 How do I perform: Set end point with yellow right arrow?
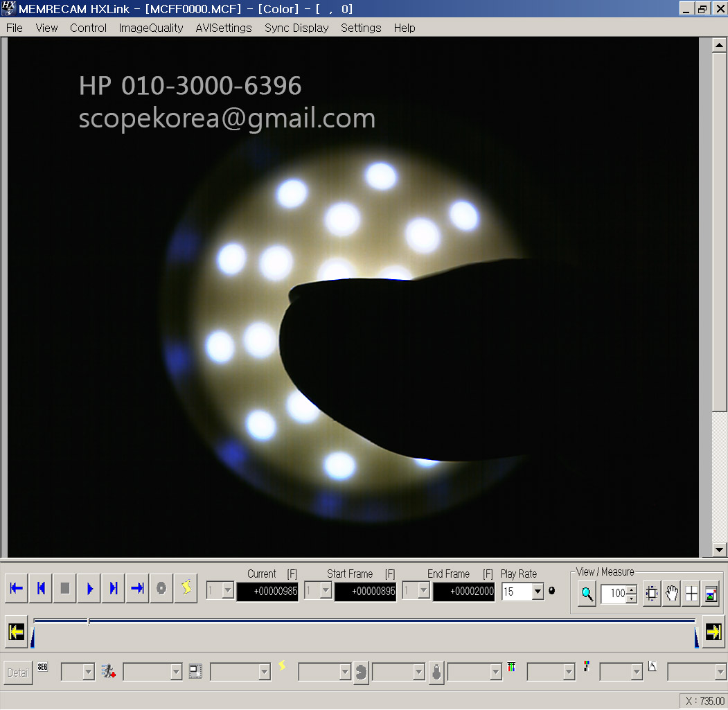(713, 632)
